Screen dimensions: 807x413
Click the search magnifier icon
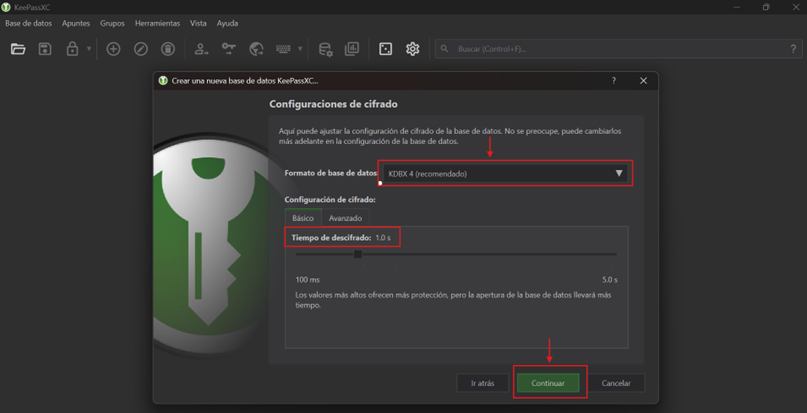(445, 49)
